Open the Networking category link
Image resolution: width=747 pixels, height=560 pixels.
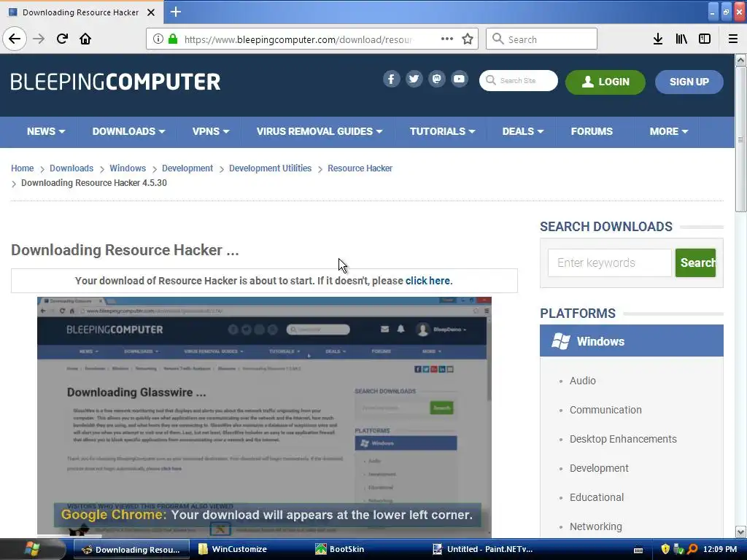pyautogui.click(x=595, y=526)
